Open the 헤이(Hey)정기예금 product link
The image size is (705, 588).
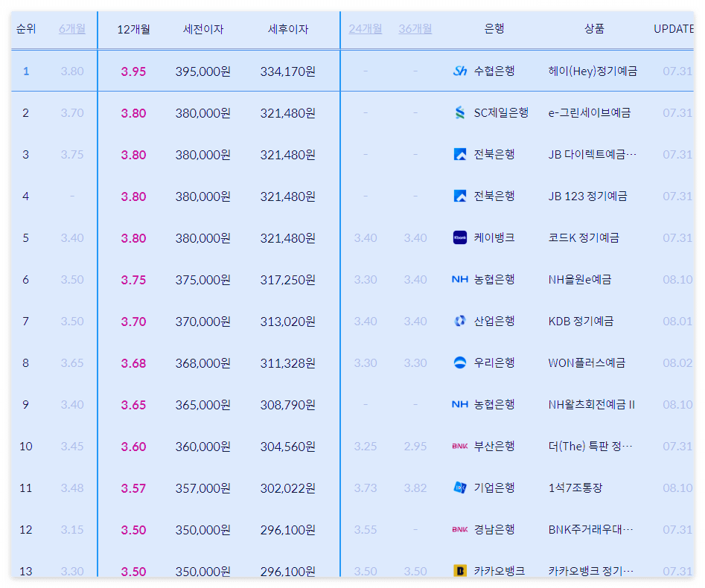pos(592,71)
